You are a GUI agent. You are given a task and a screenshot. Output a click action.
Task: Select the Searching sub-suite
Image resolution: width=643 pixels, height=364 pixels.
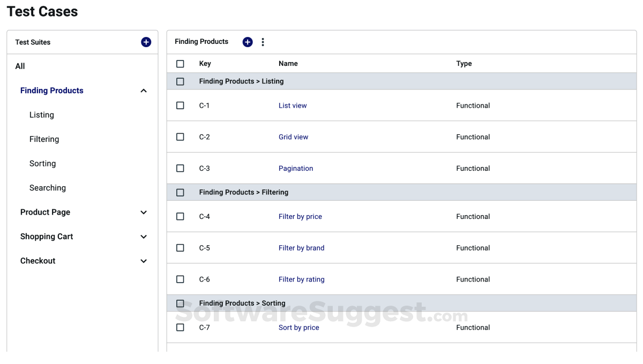(48, 187)
